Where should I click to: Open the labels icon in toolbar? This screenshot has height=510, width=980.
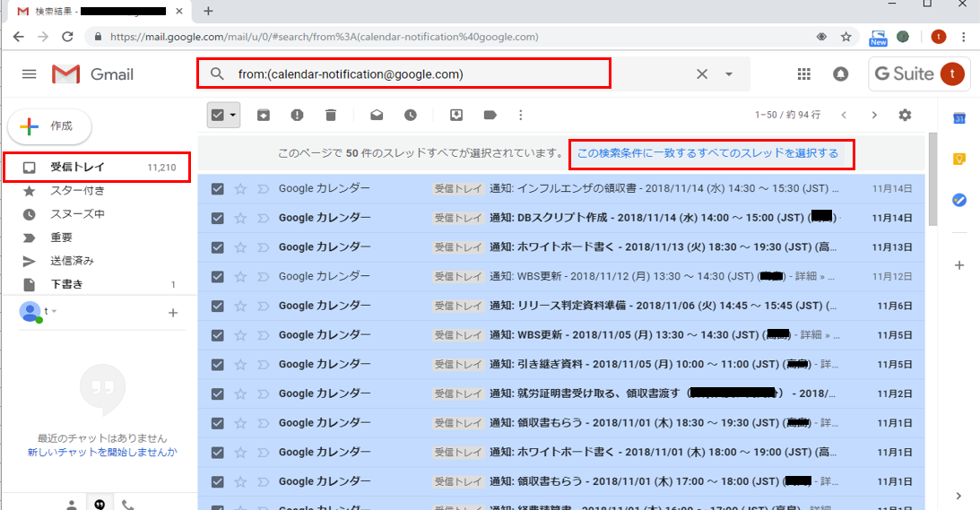pos(490,115)
